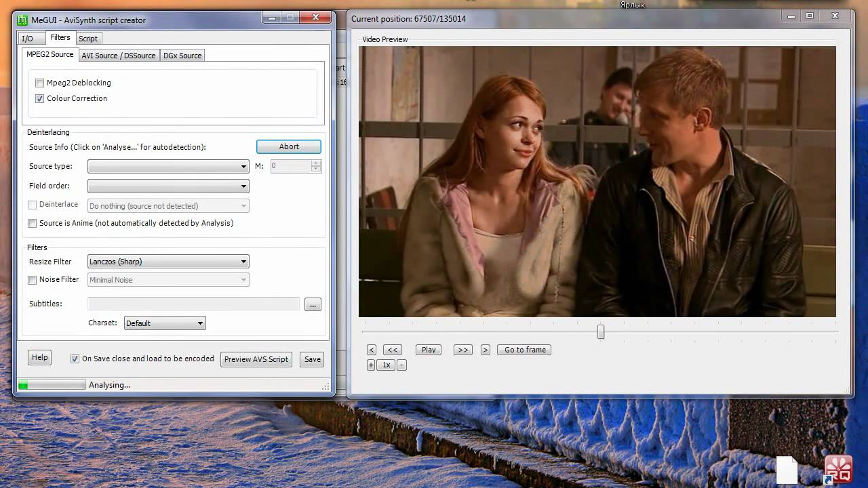Enable the Noise Filter checkbox
This screenshot has width=868, height=488.
(x=32, y=280)
